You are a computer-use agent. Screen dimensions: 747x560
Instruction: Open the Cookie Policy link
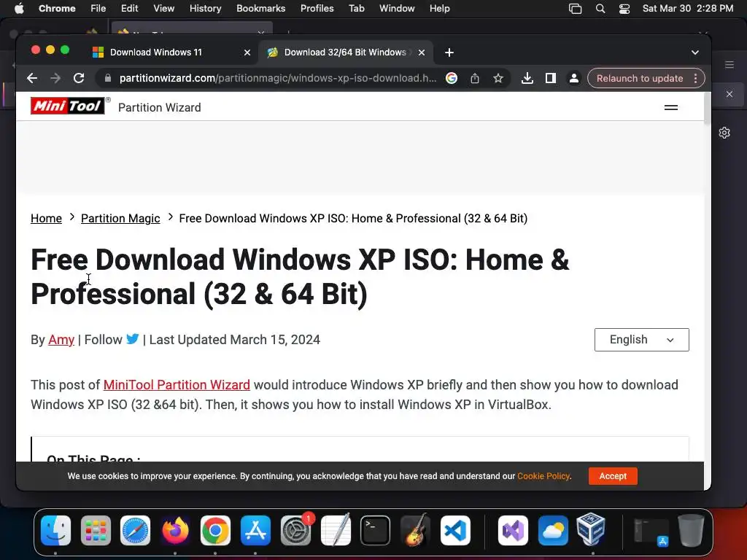543,475
